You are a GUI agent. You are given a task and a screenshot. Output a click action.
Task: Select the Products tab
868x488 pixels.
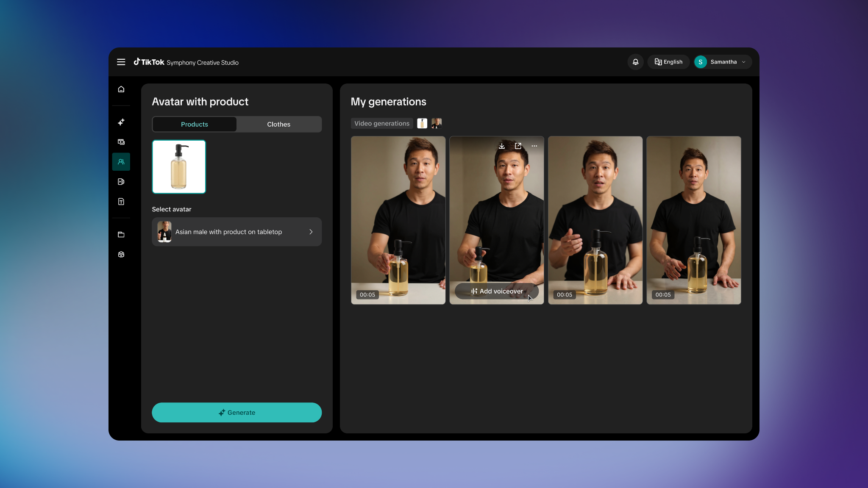[194, 124]
